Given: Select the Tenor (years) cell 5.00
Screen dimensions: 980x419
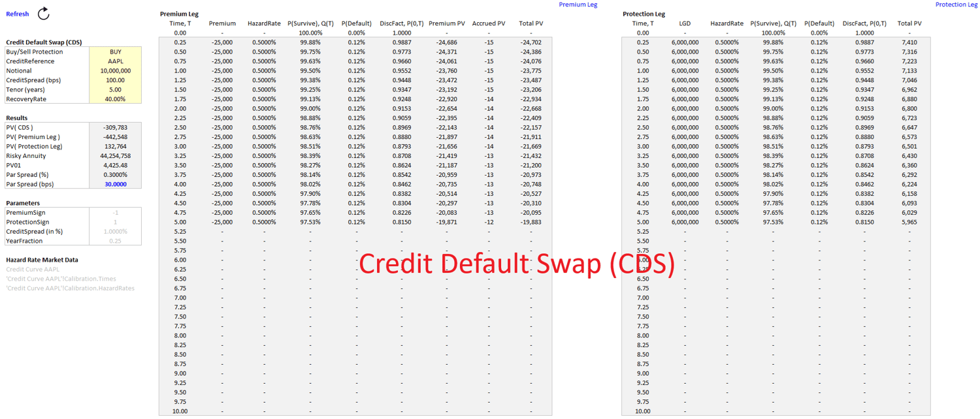Looking at the screenshot, I should 116,90.
